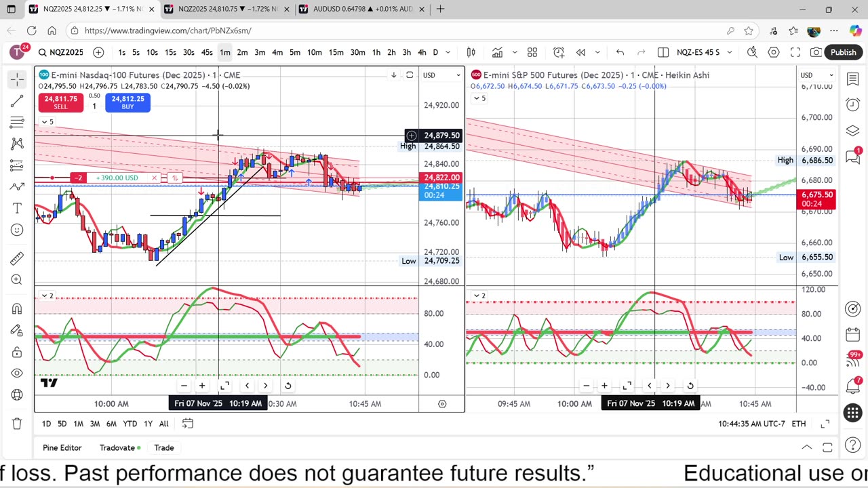
Task: Collapse the S&P chart indicators legend
Action: (x=479, y=98)
